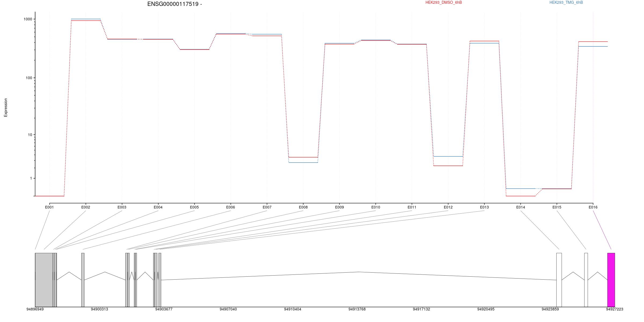Select exon label E001
This screenshot has height=322, width=644.
[x=49, y=207]
